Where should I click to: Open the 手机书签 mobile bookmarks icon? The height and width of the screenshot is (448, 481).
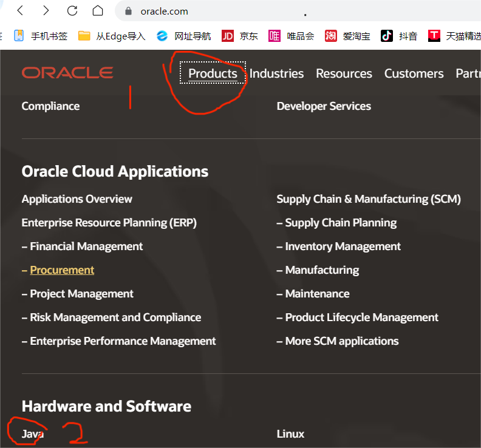point(19,36)
